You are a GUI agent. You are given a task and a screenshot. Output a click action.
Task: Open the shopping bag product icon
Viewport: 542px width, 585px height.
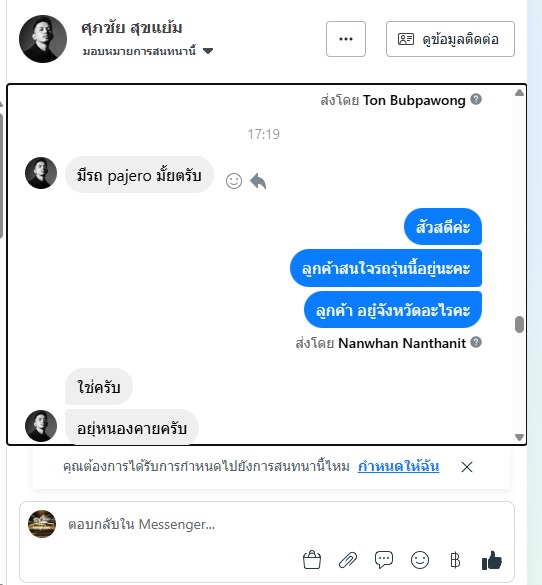click(x=312, y=560)
